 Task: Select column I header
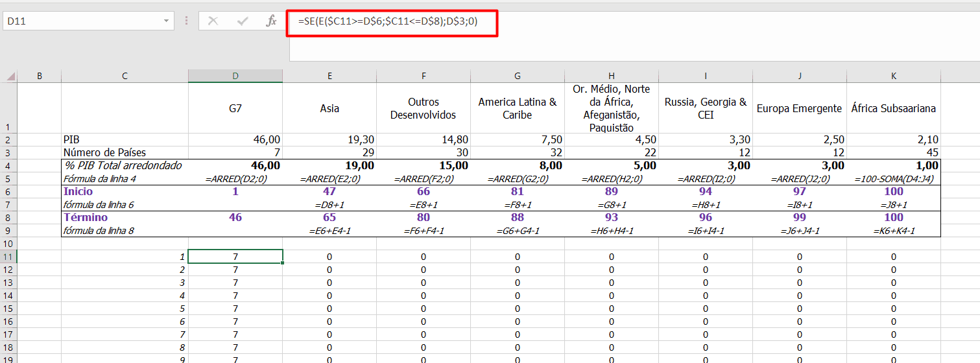point(706,76)
